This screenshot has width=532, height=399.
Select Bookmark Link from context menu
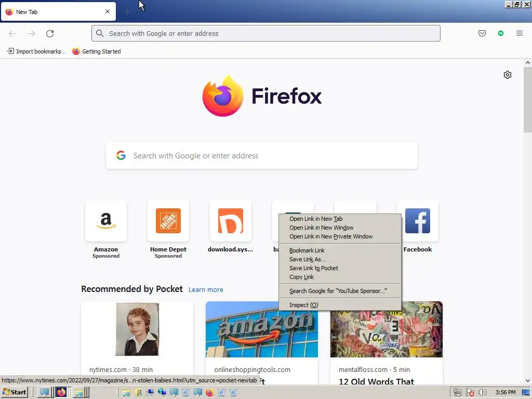click(x=340, y=250)
